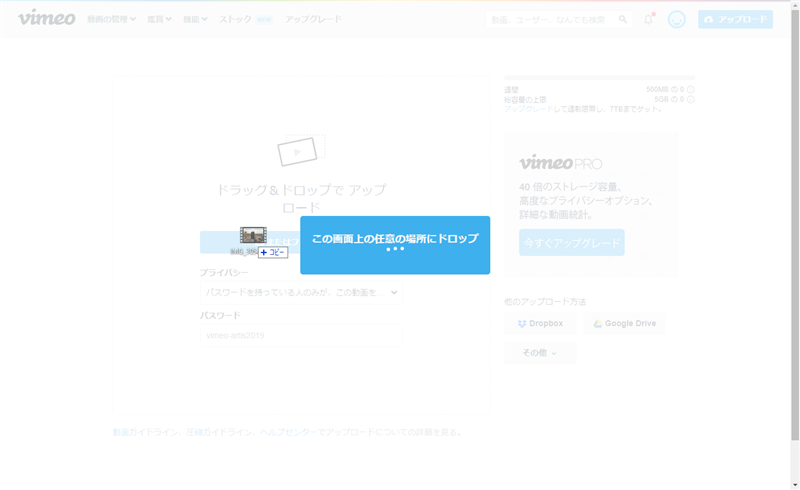Click the ドラッグ＆ドロップで アップロード heading
800x490 pixels.
coord(301,198)
